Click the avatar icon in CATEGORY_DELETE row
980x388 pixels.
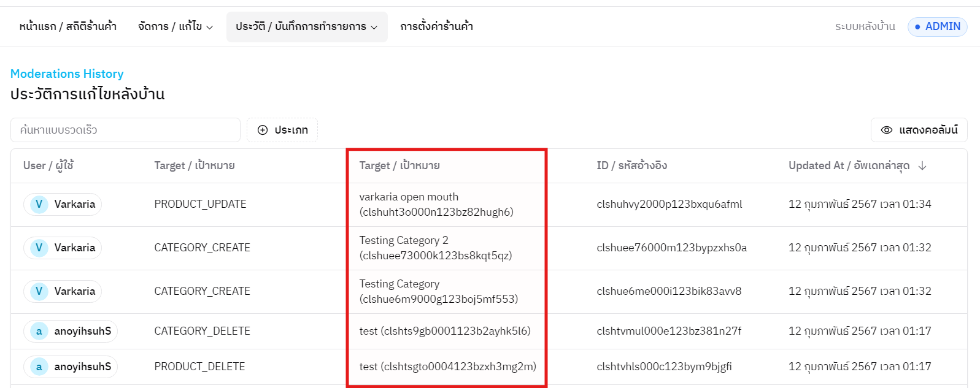coord(39,332)
